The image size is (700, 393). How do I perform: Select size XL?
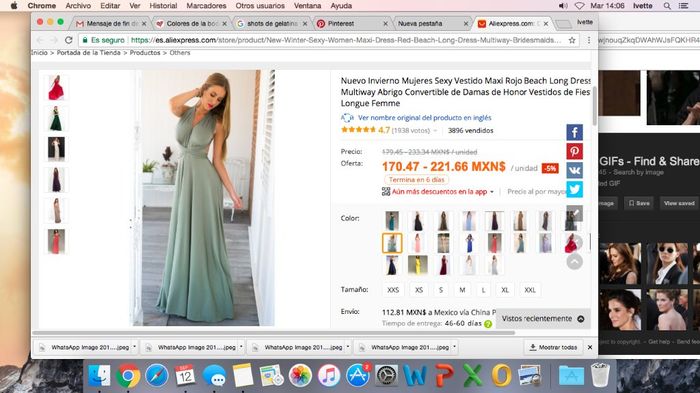point(505,290)
